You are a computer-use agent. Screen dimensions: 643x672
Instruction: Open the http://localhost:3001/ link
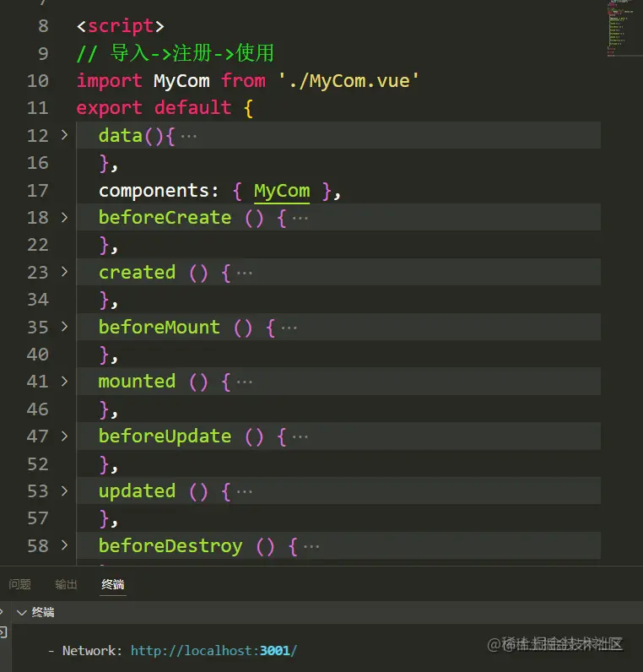[213, 651]
